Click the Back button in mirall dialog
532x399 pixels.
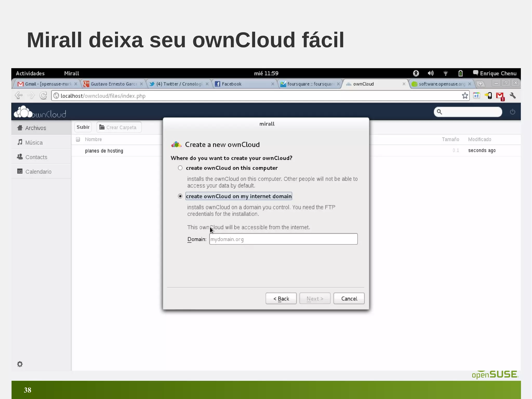[281, 299]
